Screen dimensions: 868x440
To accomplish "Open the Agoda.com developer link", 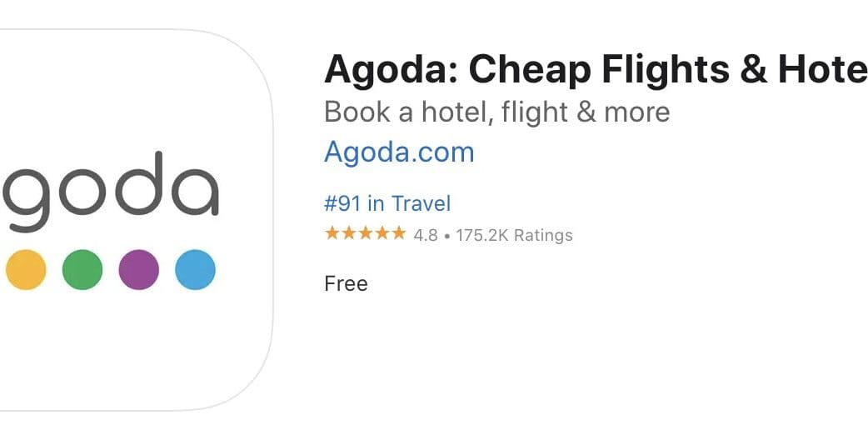I will coord(399,152).
